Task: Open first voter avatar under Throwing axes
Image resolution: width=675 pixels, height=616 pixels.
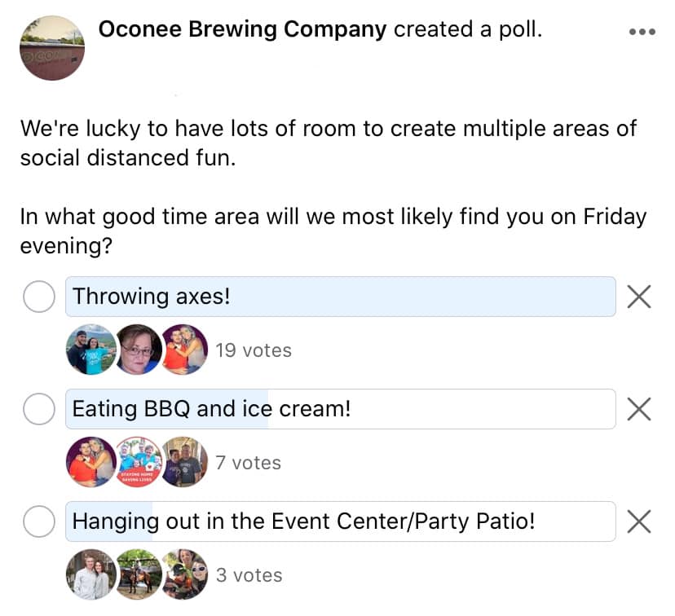Action: point(91,350)
